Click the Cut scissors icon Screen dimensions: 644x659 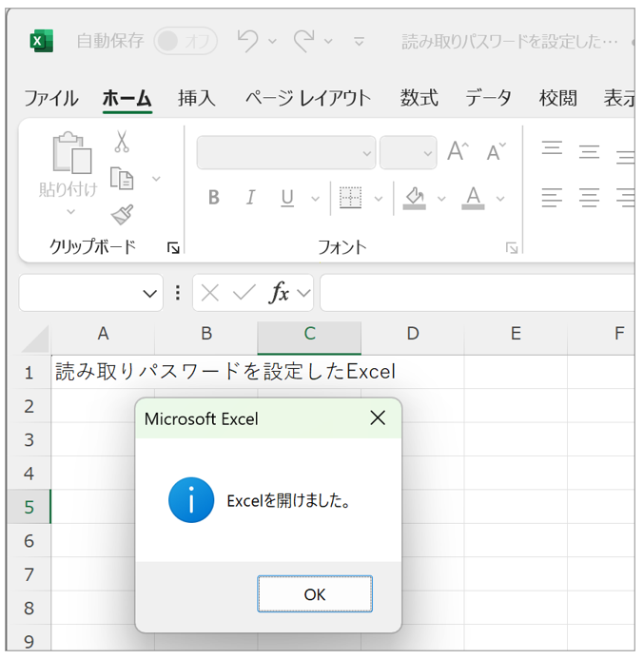point(122,142)
